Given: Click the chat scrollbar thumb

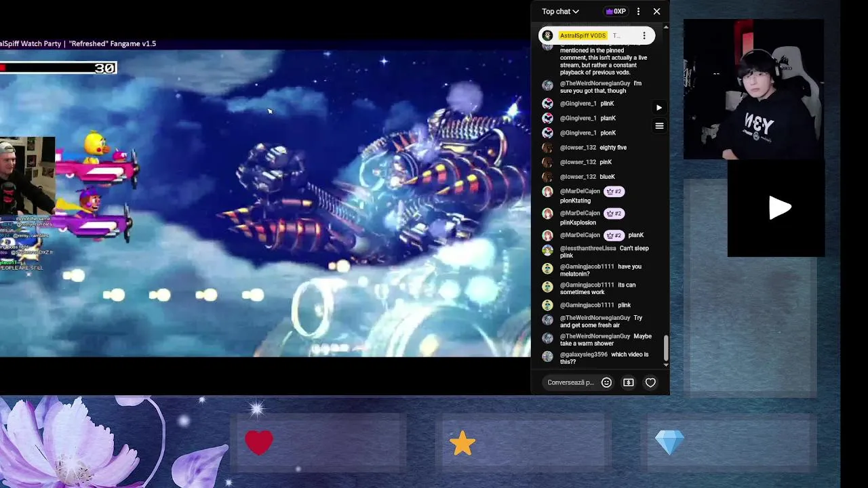Looking at the screenshot, I should [x=666, y=348].
